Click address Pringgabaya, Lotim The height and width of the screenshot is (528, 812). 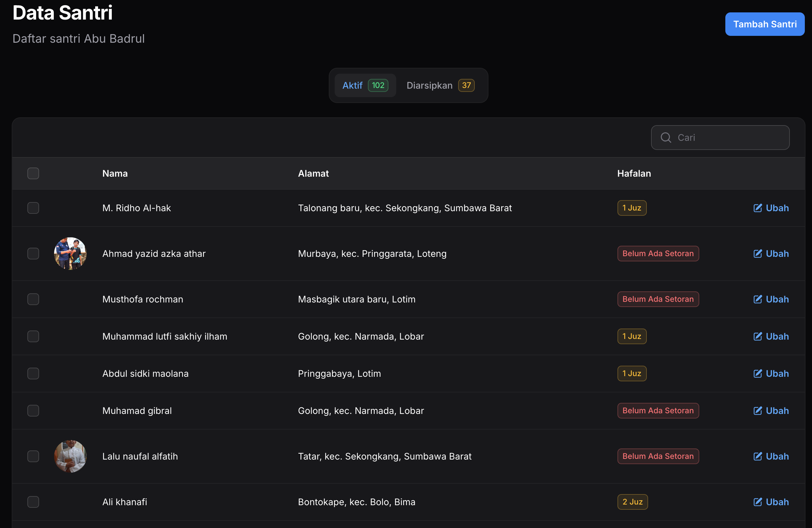point(340,374)
